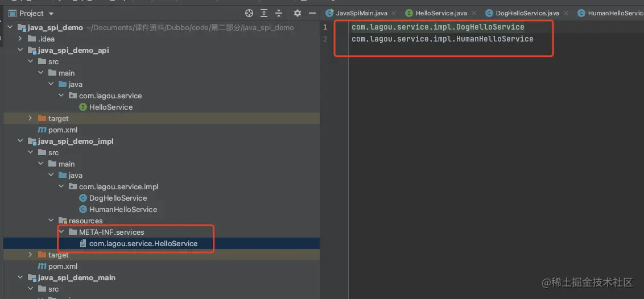Click java_spi_demo_impl module folder icon

[32, 142]
